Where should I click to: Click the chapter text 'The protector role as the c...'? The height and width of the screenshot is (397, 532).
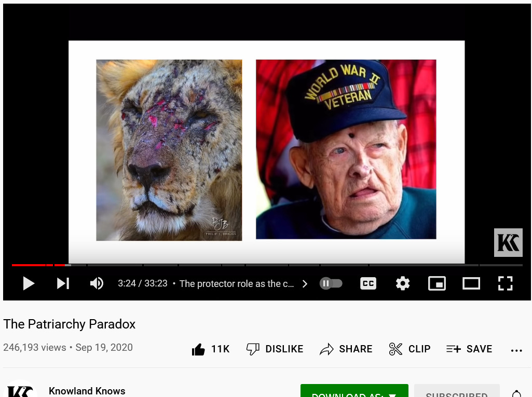coord(237,284)
